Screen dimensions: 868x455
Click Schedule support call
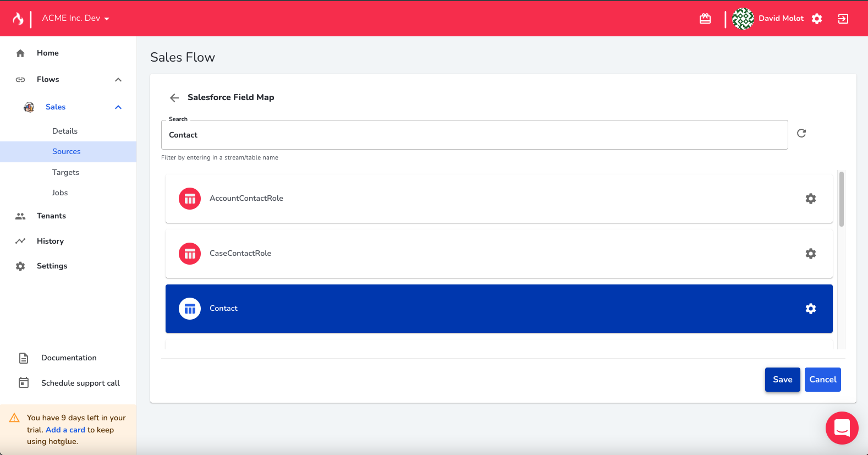coord(80,383)
